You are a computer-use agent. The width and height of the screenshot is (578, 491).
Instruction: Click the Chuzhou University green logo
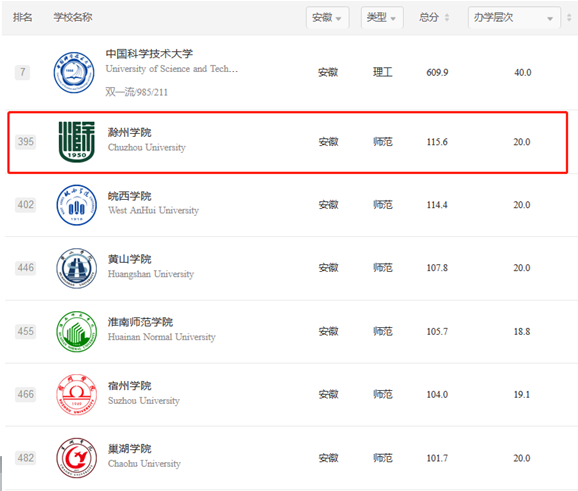(77, 142)
